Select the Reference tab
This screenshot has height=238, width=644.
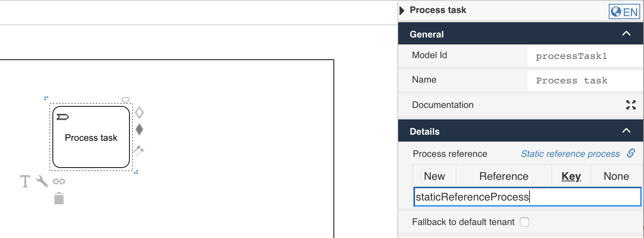pyautogui.click(x=503, y=176)
